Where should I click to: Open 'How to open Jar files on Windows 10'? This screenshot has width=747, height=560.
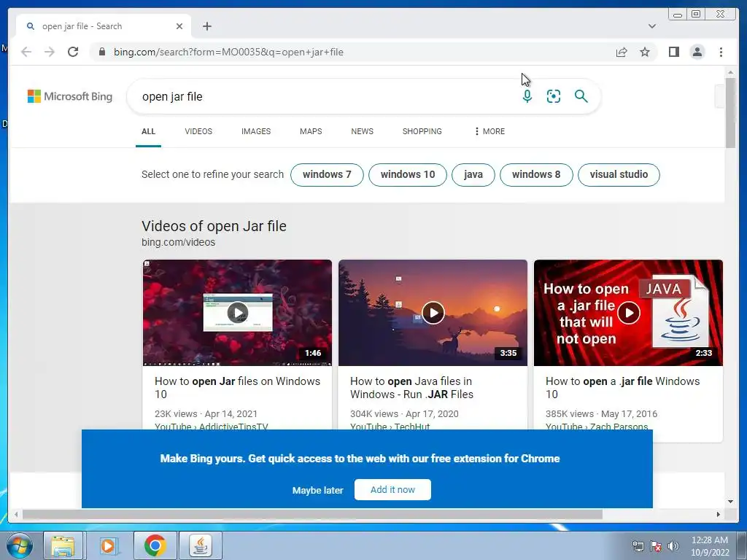pos(237,388)
